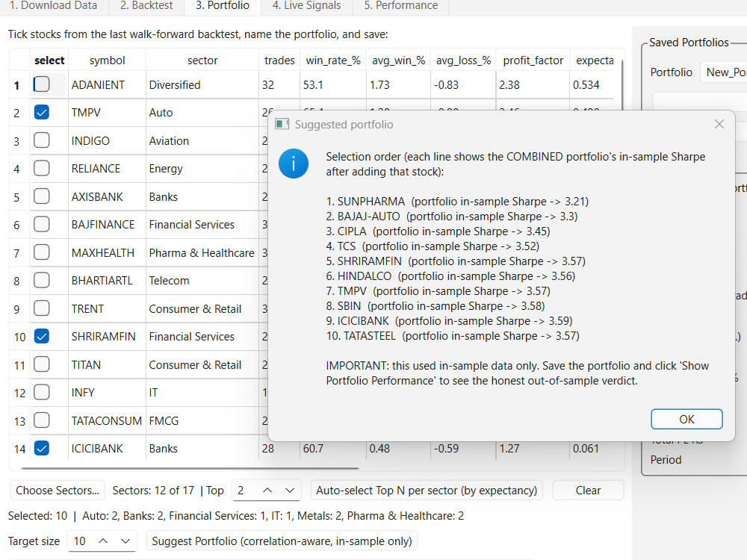Open the 5. Performance tab
This screenshot has height=560, width=747.
coord(400,6)
